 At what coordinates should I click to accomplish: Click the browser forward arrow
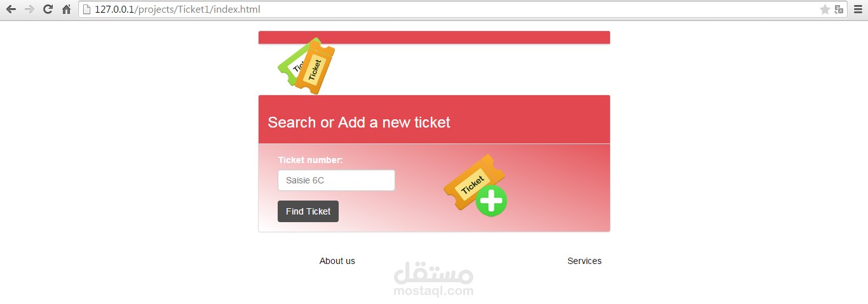point(29,10)
